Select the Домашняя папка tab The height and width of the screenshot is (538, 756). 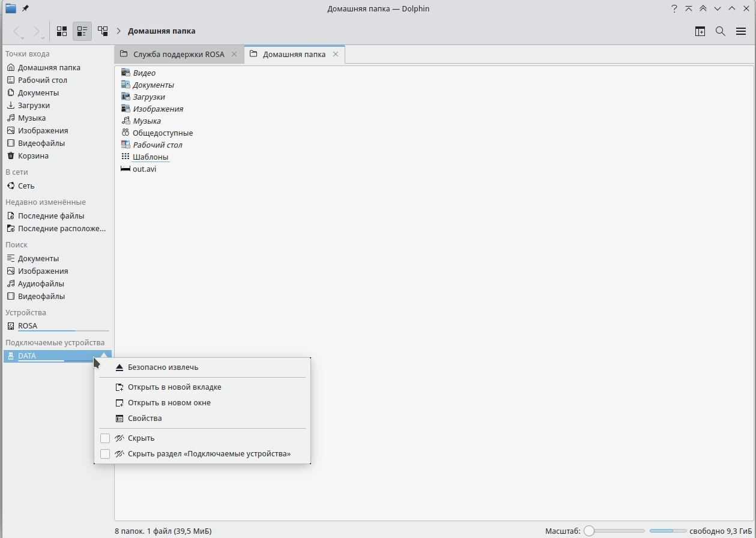[294, 54]
